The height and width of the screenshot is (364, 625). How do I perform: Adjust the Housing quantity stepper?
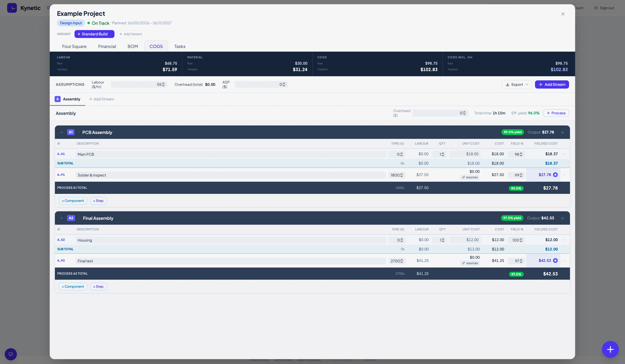point(443,240)
